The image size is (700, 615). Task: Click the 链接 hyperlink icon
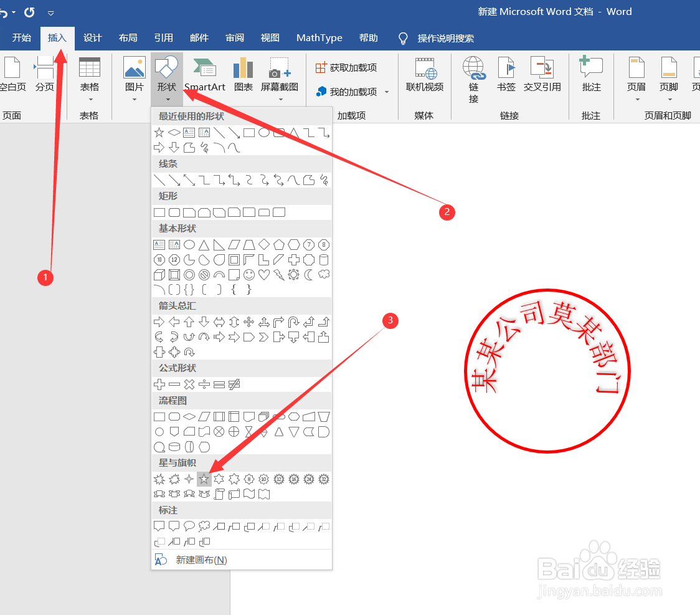pos(474,80)
